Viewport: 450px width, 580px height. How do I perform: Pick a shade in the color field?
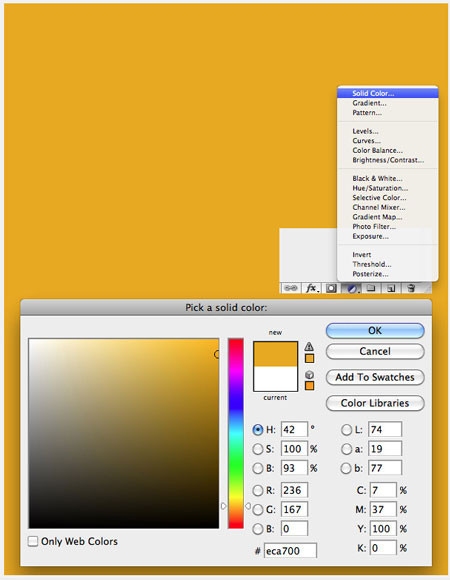click(x=124, y=433)
